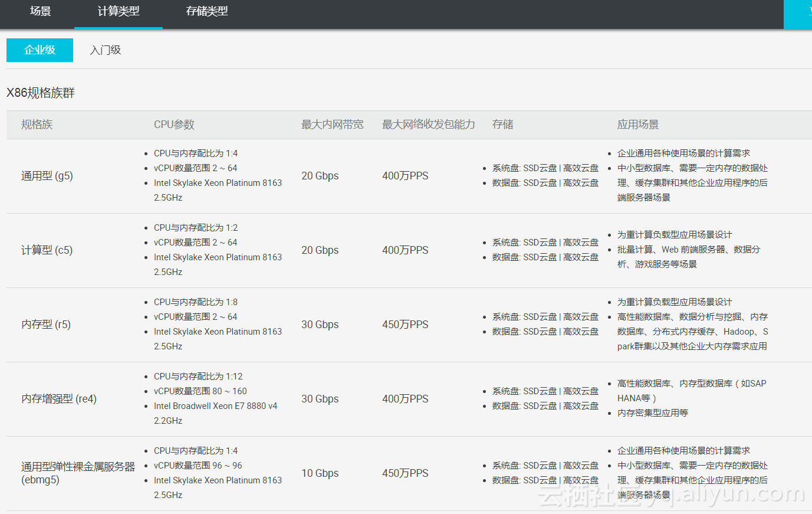Click 450万PPS in the r5 row
Viewport: 812px width, 514px height.
[x=405, y=325]
